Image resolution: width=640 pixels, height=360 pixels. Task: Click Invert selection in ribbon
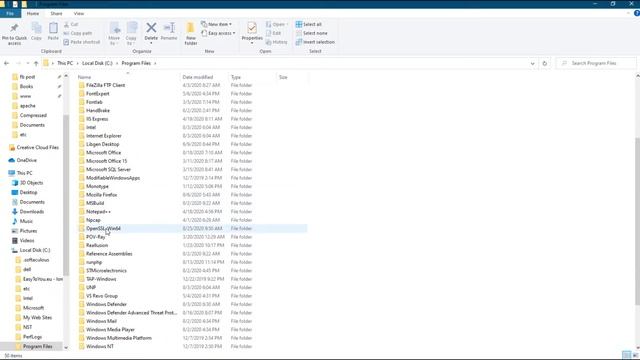click(x=315, y=42)
